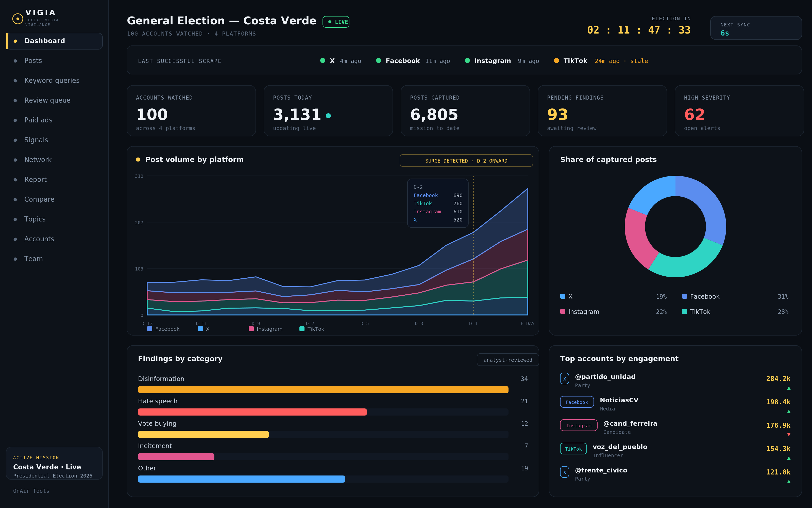812x508 pixels.
Task: Open @partido_unidad account
Action: pos(605,377)
